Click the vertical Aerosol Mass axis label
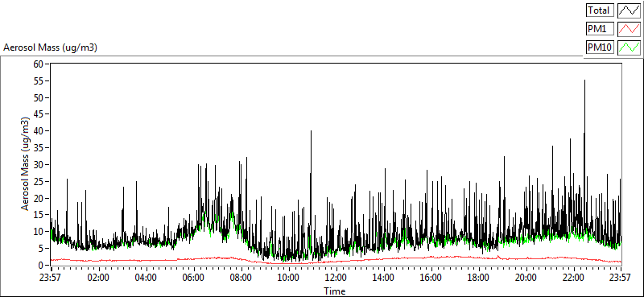 (x=26, y=164)
